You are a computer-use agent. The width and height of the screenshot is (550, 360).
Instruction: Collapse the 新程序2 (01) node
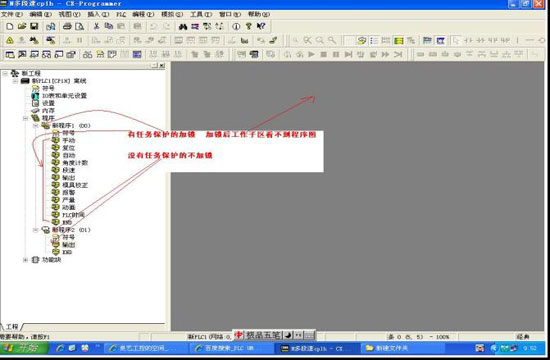pyautogui.click(x=35, y=230)
